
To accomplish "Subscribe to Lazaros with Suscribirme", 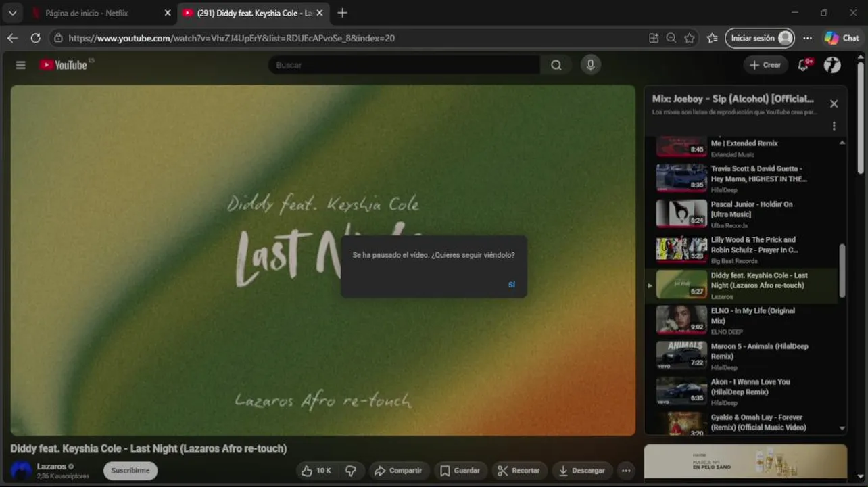I will (130, 471).
